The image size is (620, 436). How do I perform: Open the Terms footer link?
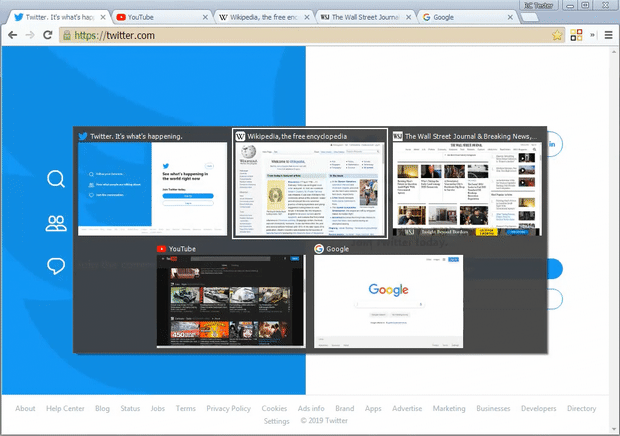point(185,408)
